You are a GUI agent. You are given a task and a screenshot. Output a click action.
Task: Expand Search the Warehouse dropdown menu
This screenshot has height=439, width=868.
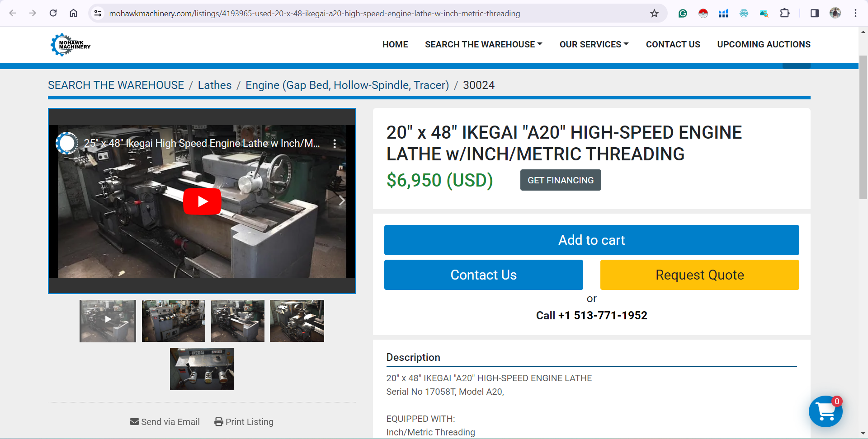(483, 44)
